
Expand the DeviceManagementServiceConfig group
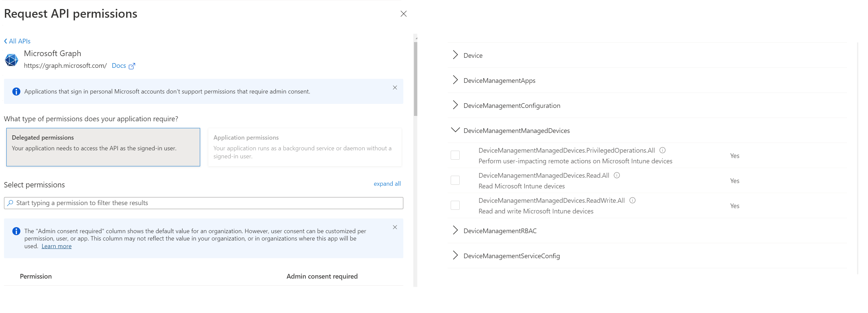click(x=455, y=256)
